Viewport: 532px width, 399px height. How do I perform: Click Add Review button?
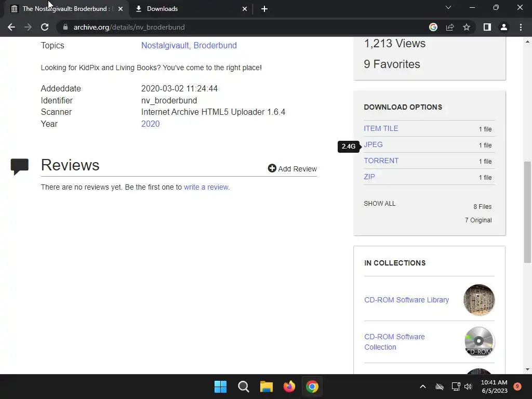tap(292, 169)
